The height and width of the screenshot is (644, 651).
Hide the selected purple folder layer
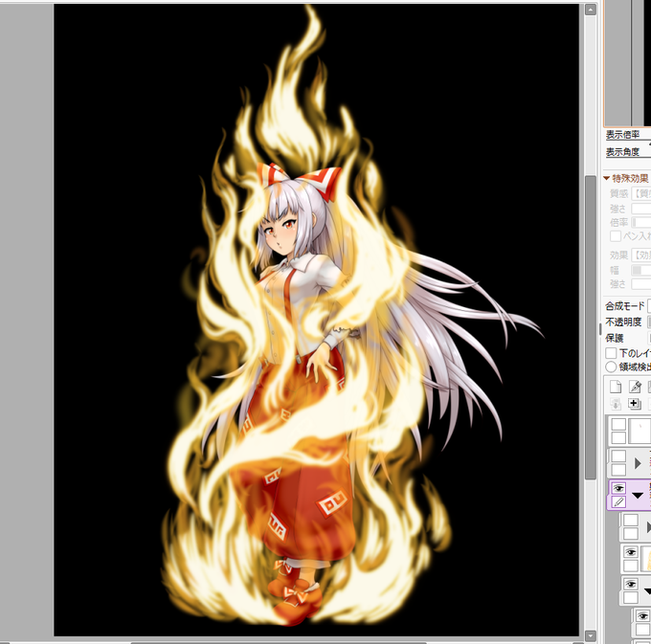coord(618,488)
